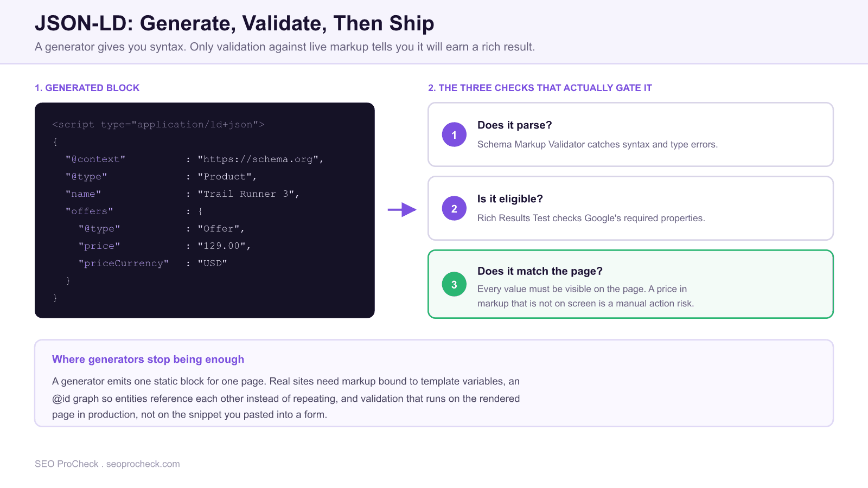Click the '1. GENERATED BLOCK' section label
The width and height of the screenshot is (868, 488).
click(87, 88)
